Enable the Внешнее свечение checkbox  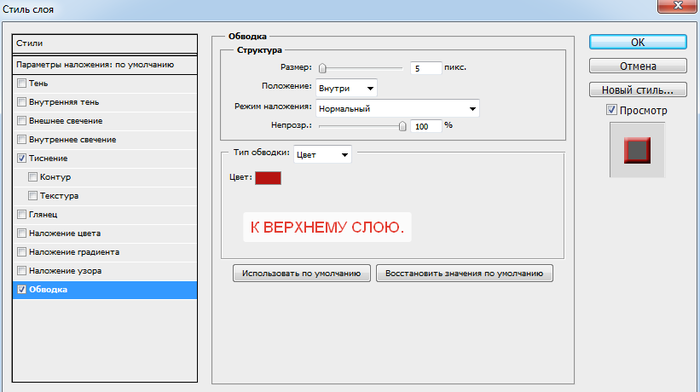point(21,121)
